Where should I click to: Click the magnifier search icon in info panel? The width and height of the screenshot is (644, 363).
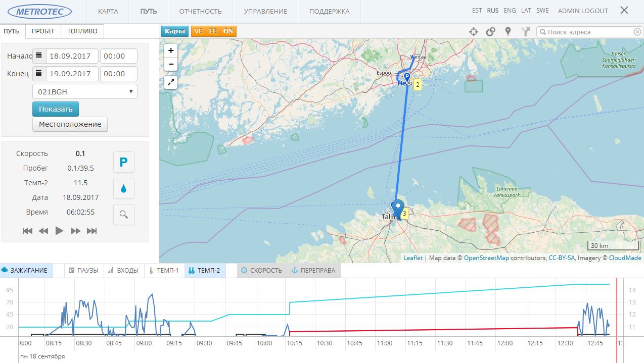click(x=123, y=215)
